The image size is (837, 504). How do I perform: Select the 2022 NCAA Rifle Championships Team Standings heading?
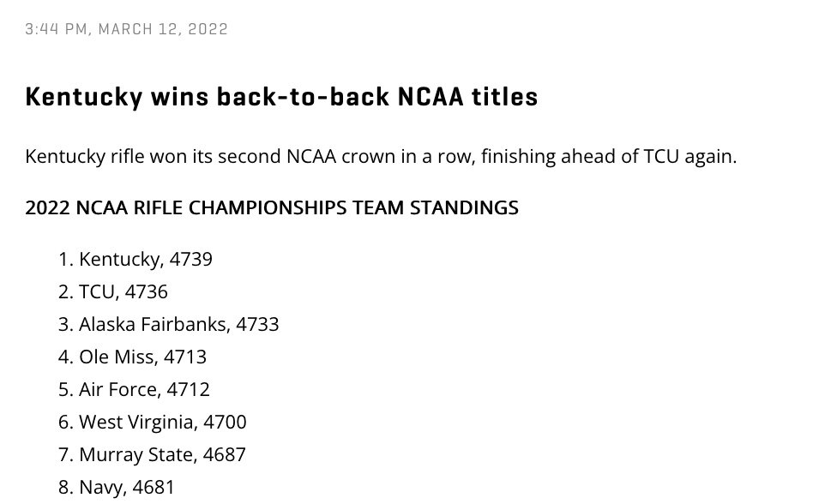point(272,207)
